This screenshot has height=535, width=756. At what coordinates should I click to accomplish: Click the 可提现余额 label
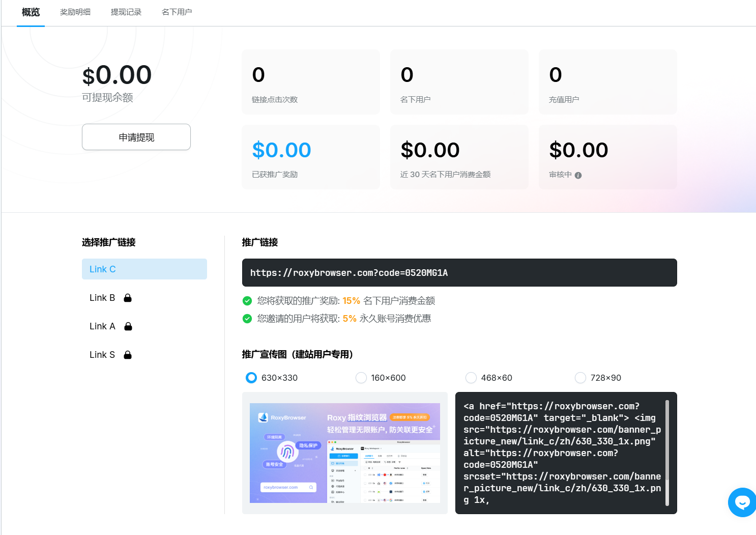click(x=107, y=97)
